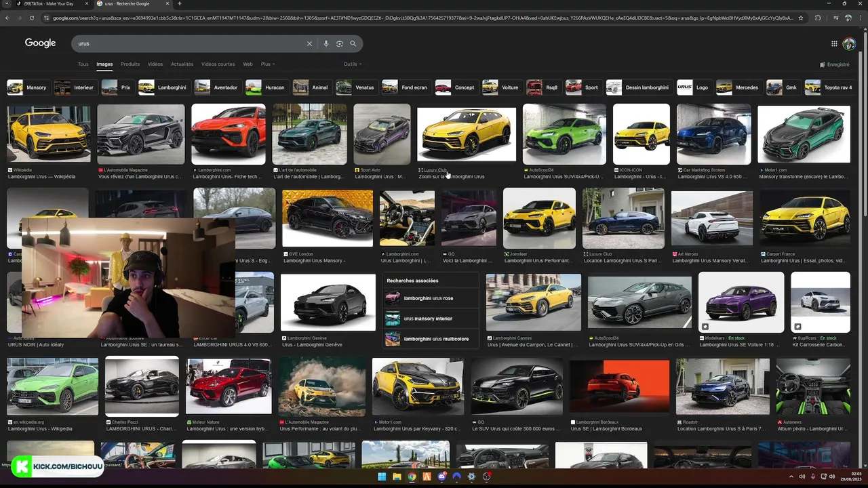This screenshot has height=488, width=868.
Task: Click the magnifier search button
Action: point(353,43)
